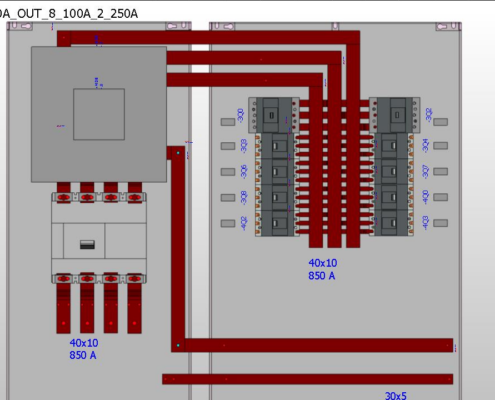Click the label plate beside -4Q3
The height and width of the screenshot is (400, 495).
pyautogui.click(x=440, y=223)
